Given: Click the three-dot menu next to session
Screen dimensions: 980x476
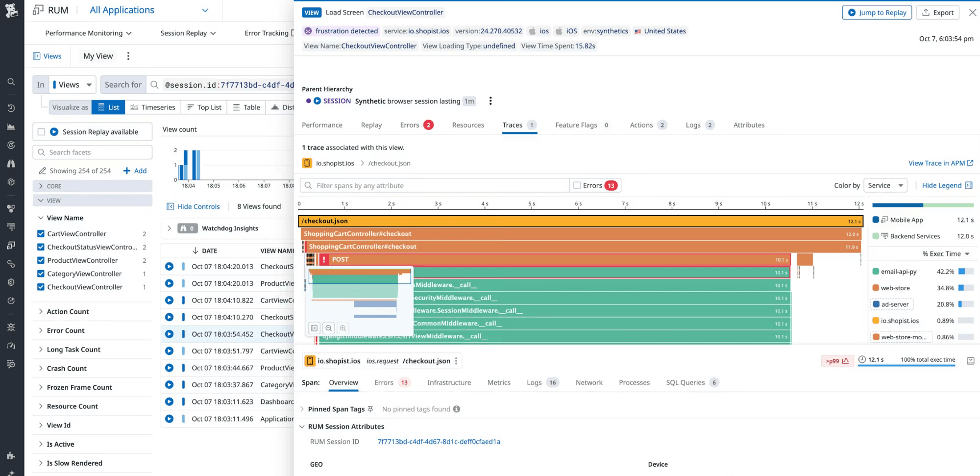Looking at the screenshot, I should 490,101.
